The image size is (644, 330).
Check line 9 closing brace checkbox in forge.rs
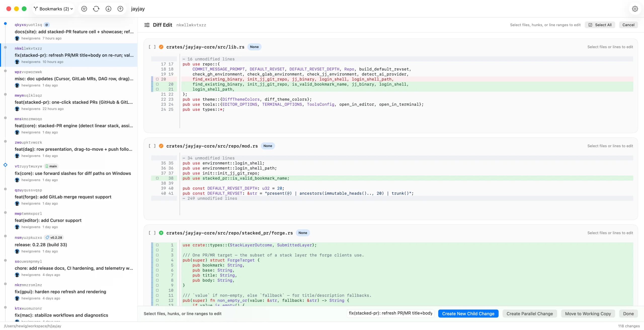(x=157, y=285)
